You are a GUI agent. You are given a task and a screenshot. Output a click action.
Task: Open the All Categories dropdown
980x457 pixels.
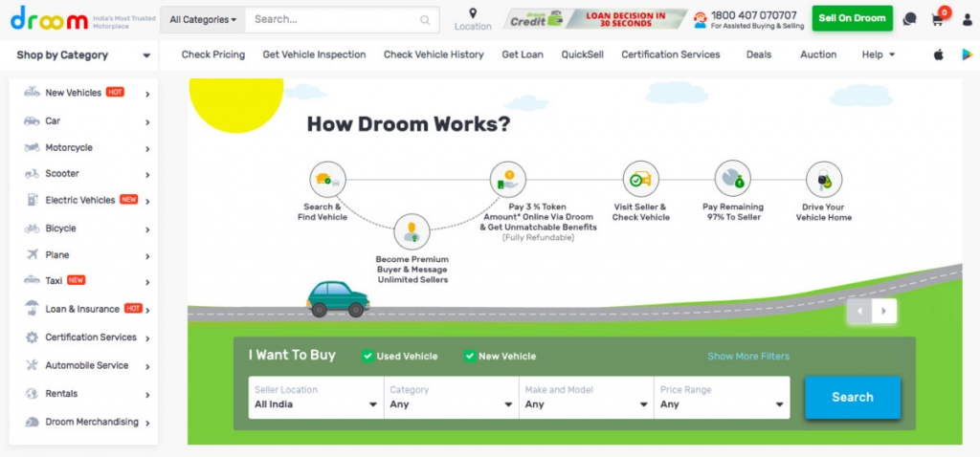point(203,19)
